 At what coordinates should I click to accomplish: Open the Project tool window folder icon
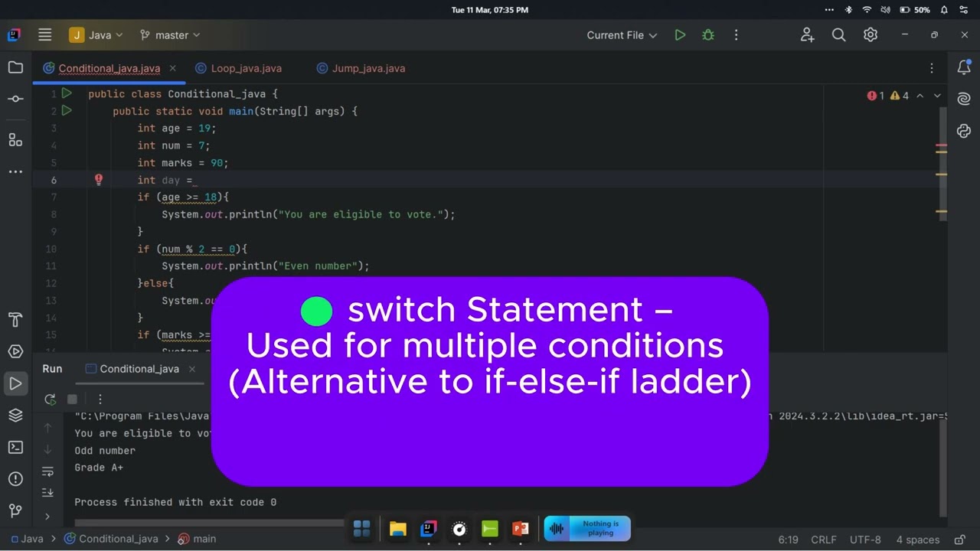point(15,67)
